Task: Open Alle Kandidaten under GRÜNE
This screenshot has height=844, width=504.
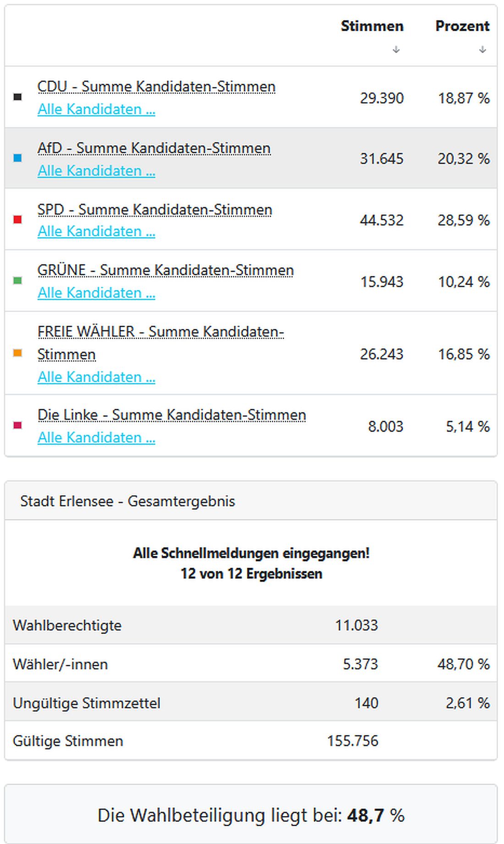Action: click(96, 292)
